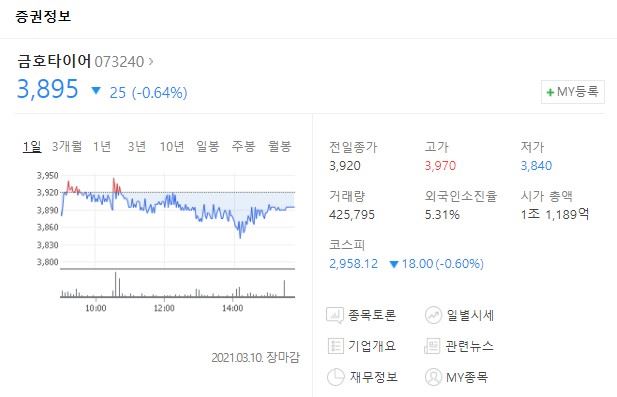Image resolution: width=617 pixels, height=397 pixels.
Task: Click the KOSPI index value 2,958.12
Action: pos(353,264)
